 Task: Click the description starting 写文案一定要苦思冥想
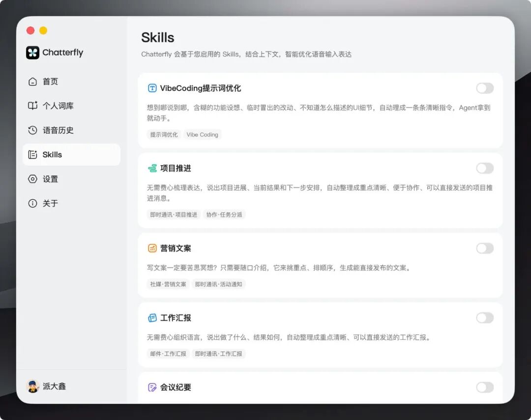click(x=279, y=268)
